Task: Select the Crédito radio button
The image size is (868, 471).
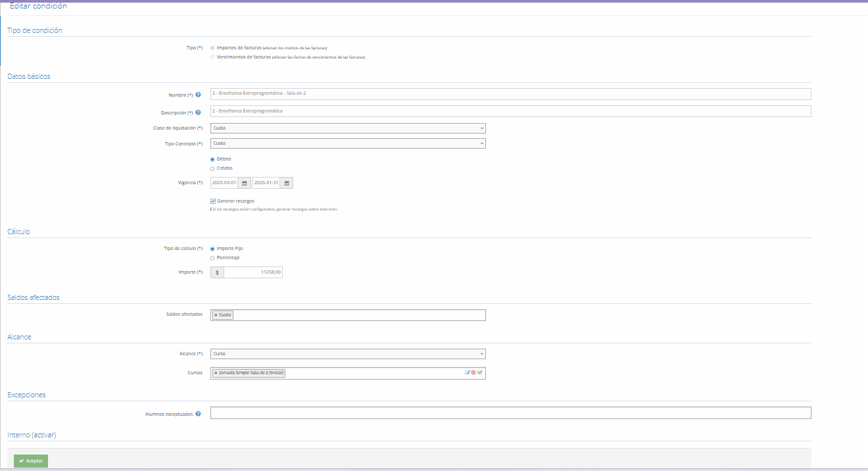Action: 212,168
